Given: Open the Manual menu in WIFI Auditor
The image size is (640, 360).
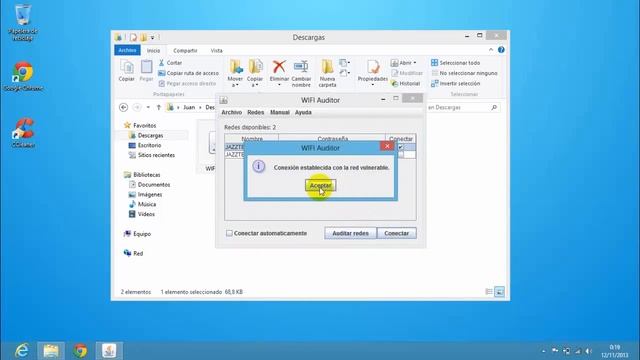Looking at the screenshot, I should [280, 112].
